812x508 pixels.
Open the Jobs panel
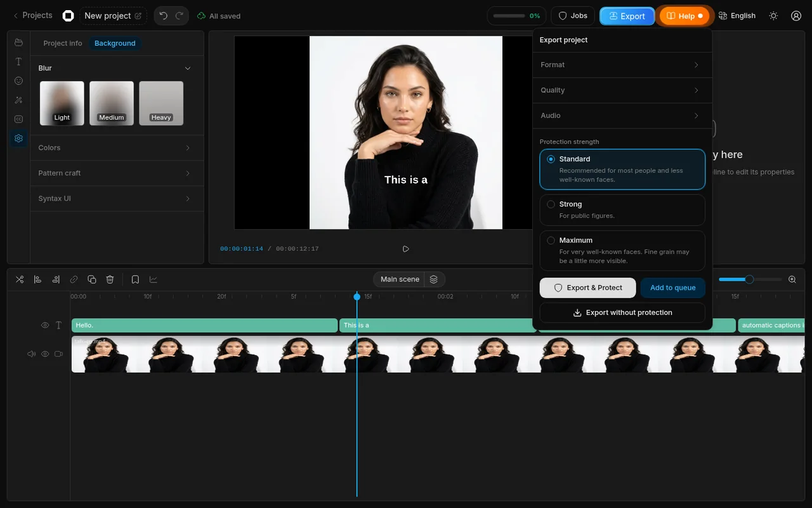tap(572, 16)
